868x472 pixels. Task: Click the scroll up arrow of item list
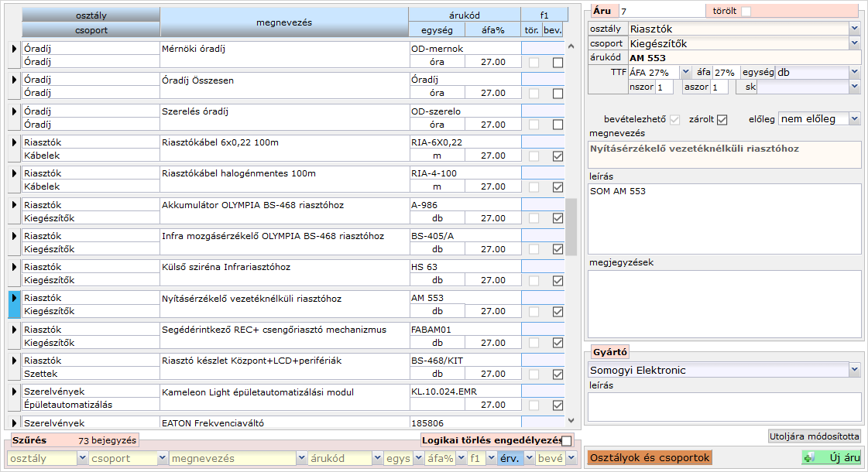click(x=571, y=46)
